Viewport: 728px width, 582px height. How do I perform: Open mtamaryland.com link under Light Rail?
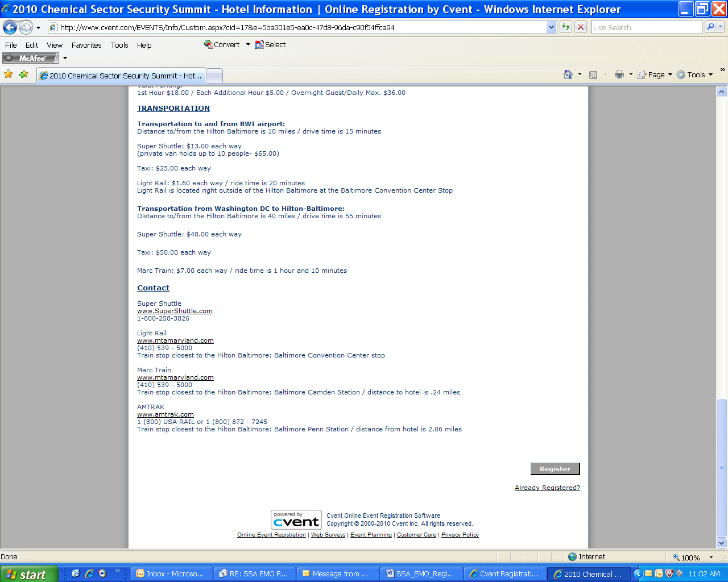[x=175, y=340]
